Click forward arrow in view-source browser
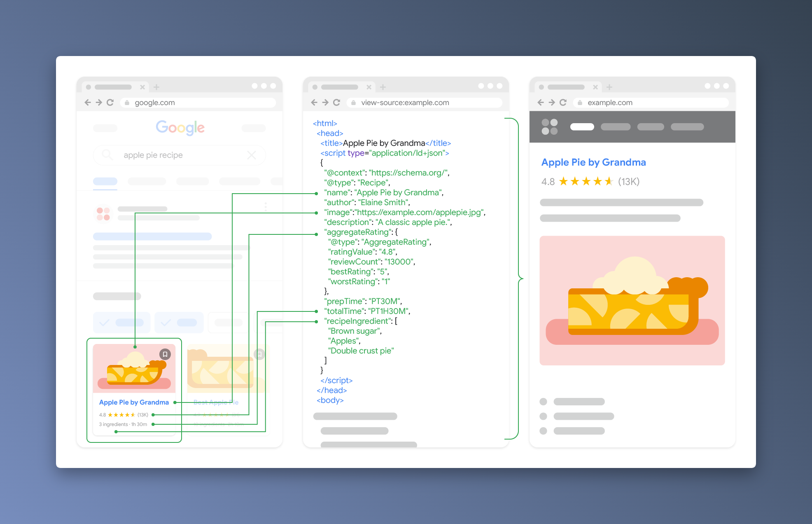The width and height of the screenshot is (812, 524). pos(325,103)
